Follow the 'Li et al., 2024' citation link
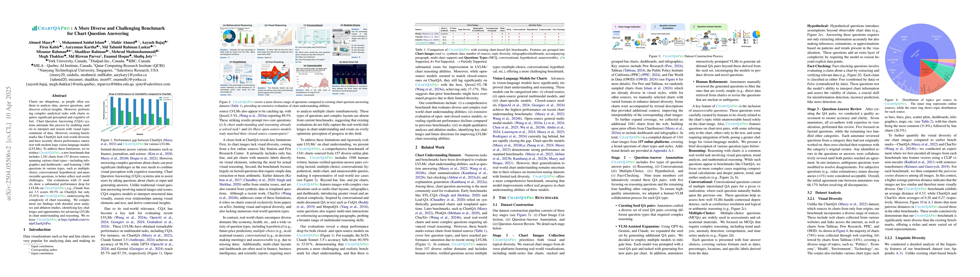Screen dimensions: 980x277 554,123
